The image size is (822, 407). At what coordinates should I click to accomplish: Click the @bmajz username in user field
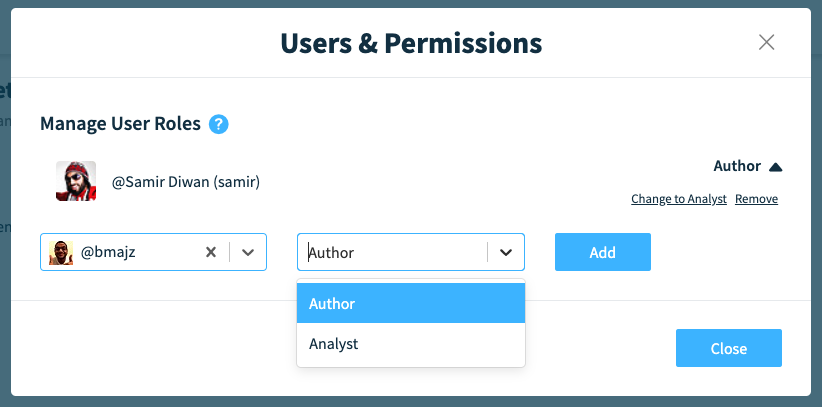(108, 252)
